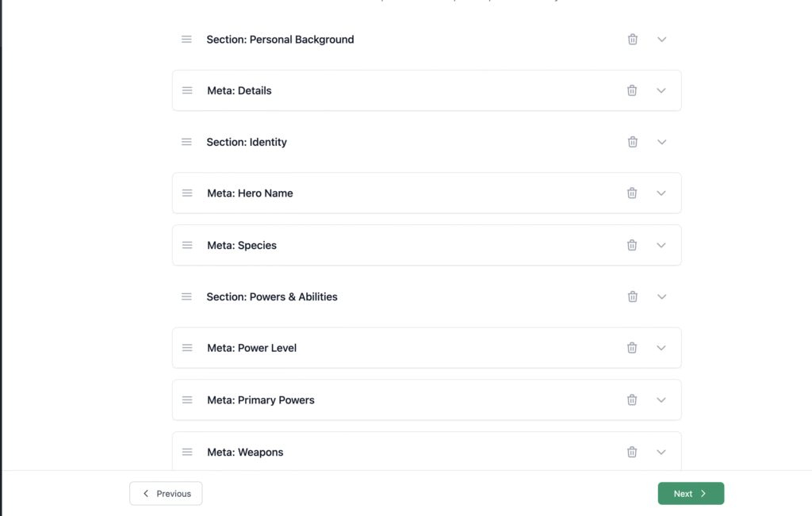Remove the Section: Identity item
The image size is (812, 516).
coord(632,142)
